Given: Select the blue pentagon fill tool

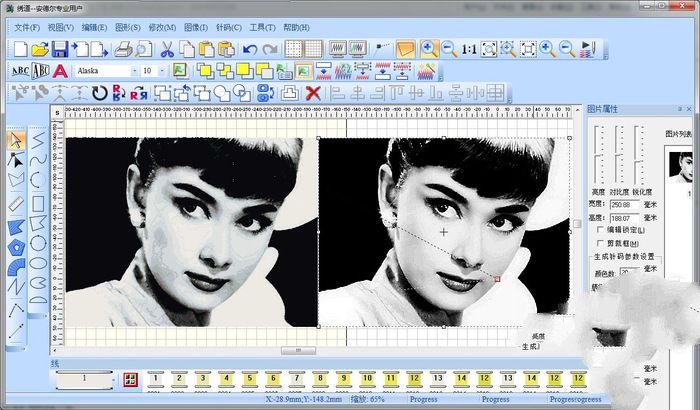Looking at the screenshot, I should pos(16,247).
